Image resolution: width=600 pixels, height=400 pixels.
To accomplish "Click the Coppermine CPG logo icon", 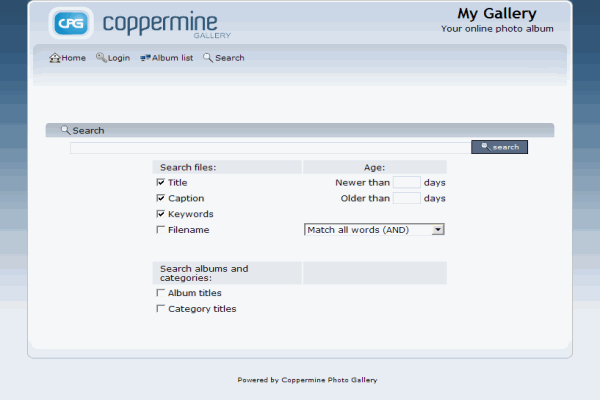I will 72,22.
